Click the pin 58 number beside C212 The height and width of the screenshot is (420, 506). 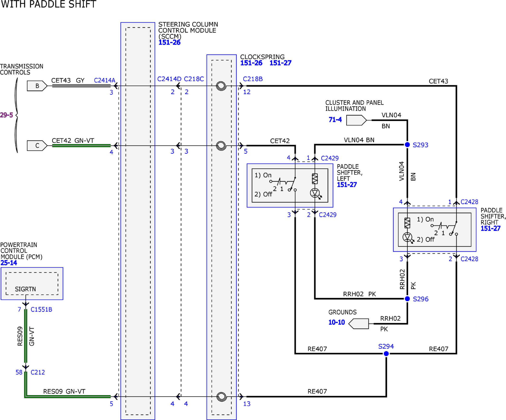click(19, 372)
